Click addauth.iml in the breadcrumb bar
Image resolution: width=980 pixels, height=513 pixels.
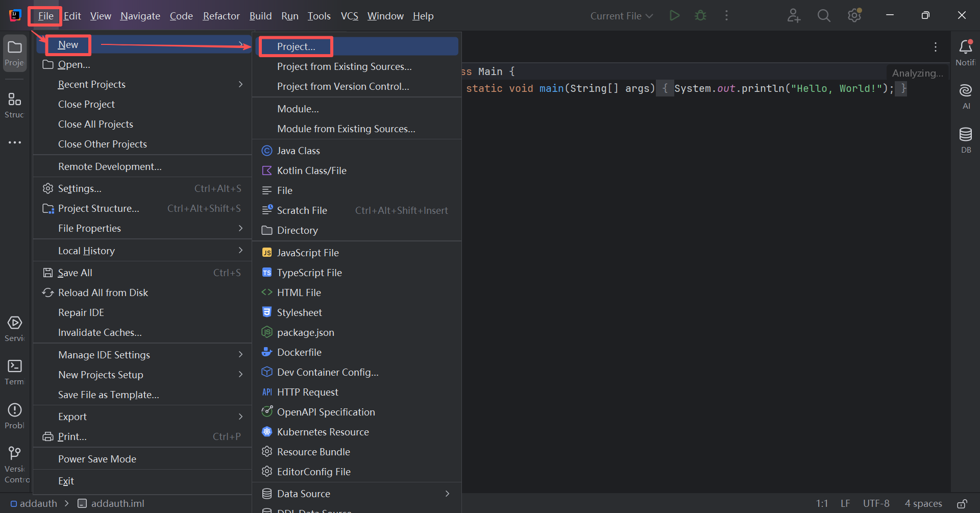coord(117,503)
